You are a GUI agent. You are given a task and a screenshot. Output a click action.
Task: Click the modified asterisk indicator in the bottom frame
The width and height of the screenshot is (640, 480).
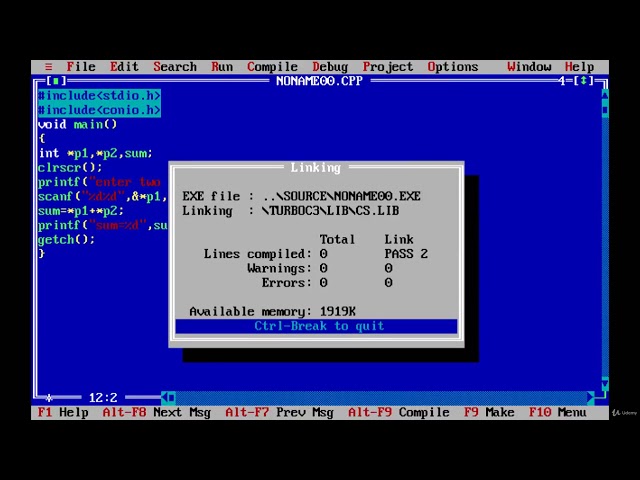[49, 397]
